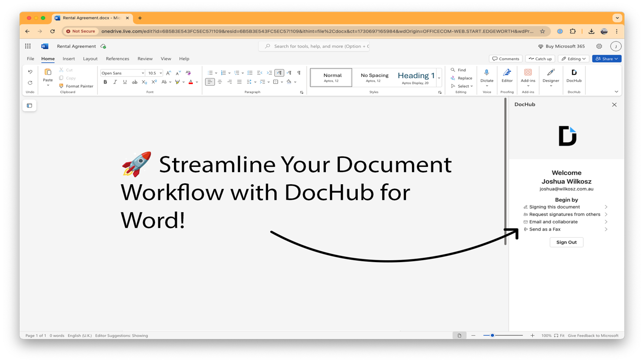The image size is (644, 362).
Task: Align text to the left
Action: [x=210, y=82]
